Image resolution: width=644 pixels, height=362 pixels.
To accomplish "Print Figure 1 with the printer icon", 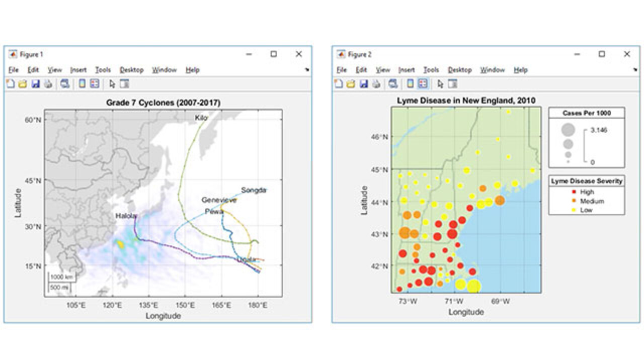I will (48, 84).
